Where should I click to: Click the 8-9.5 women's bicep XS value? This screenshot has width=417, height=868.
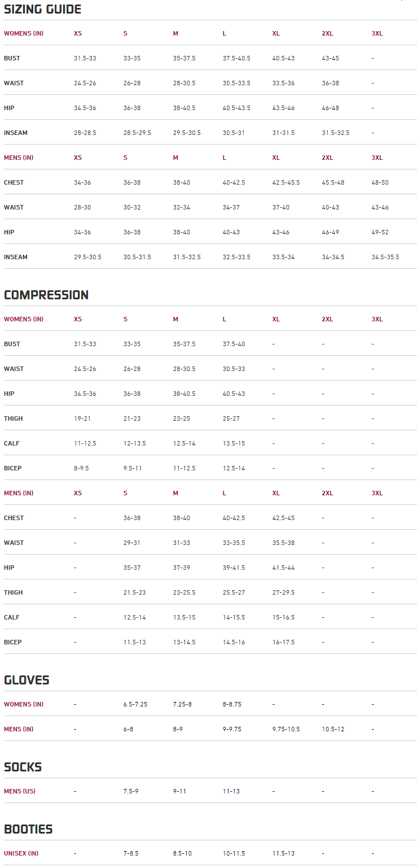click(x=81, y=469)
